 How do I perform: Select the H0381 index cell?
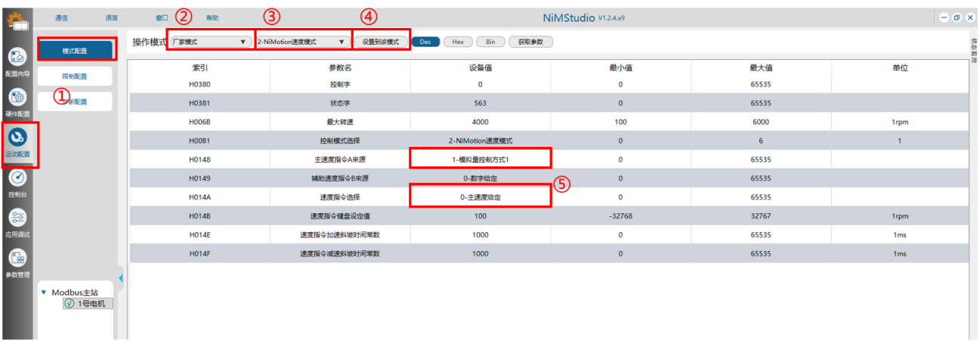click(x=200, y=102)
